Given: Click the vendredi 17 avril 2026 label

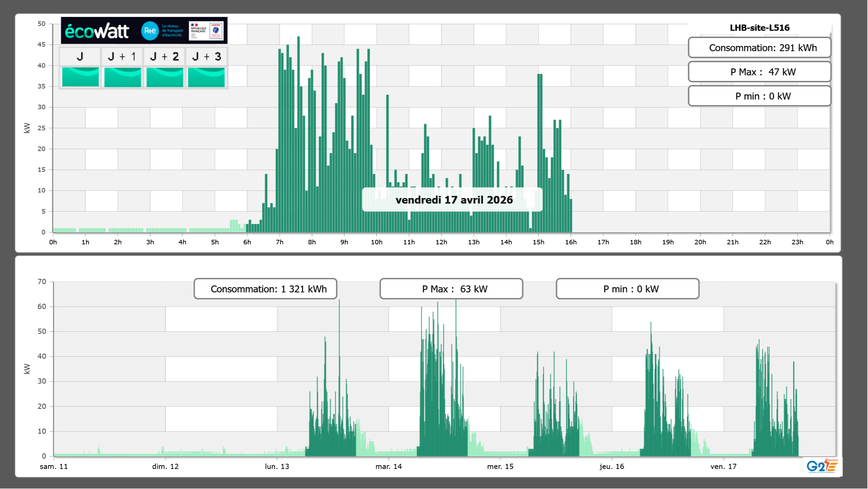Looking at the screenshot, I should tap(454, 200).
